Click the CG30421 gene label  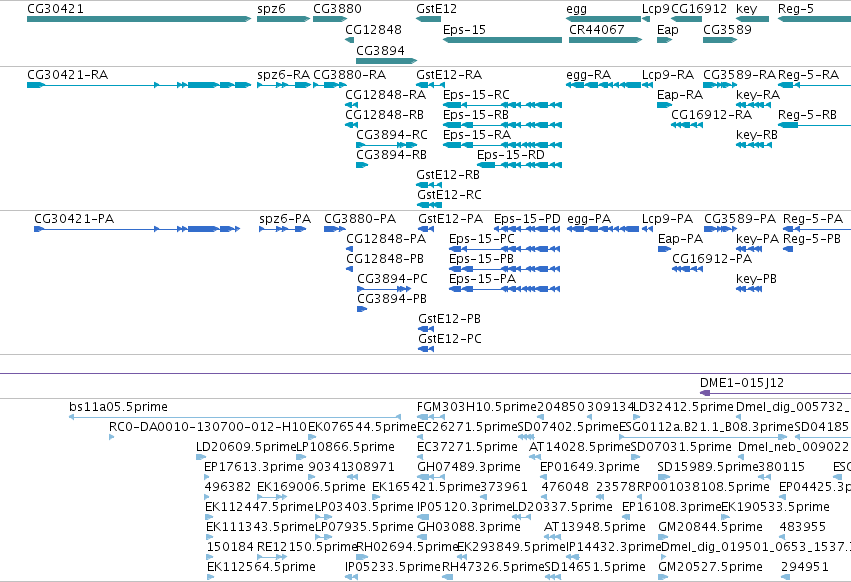[55, 9]
